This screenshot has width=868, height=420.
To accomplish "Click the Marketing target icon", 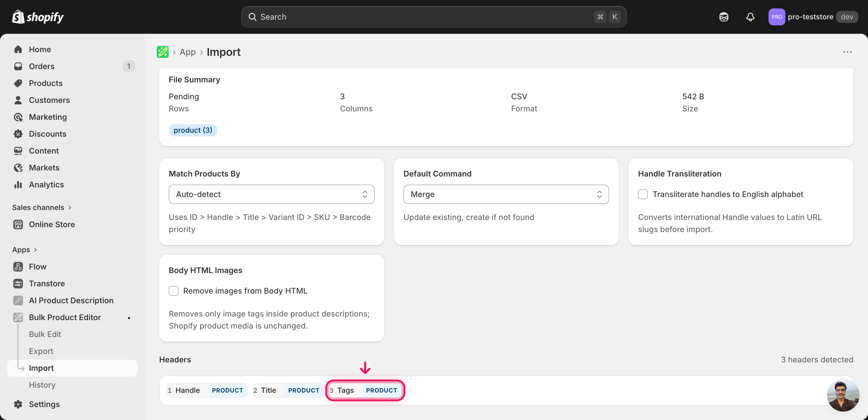I will click(x=18, y=117).
